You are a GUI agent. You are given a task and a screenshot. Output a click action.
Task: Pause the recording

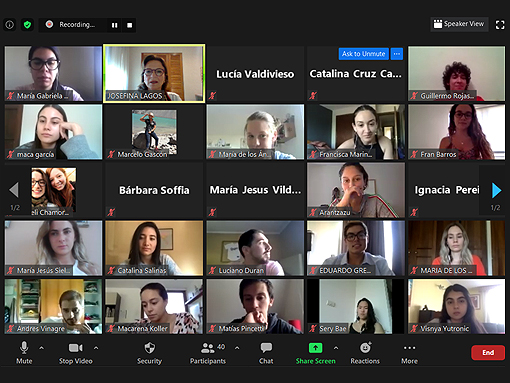click(114, 25)
